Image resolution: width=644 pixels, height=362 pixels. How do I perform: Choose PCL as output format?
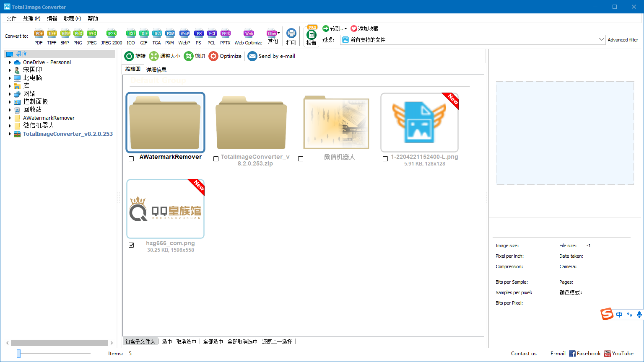point(212,36)
